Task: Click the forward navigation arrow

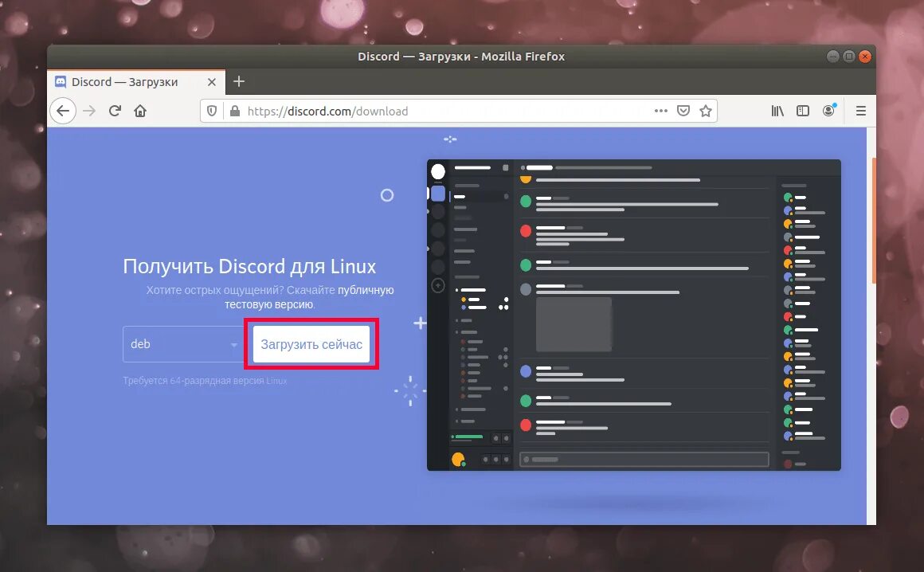Action: click(x=89, y=111)
